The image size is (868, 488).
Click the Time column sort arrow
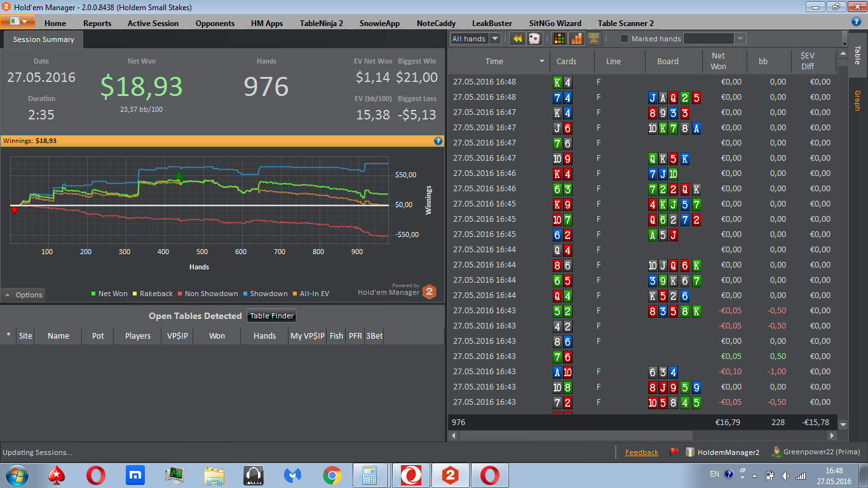pyautogui.click(x=542, y=62)
